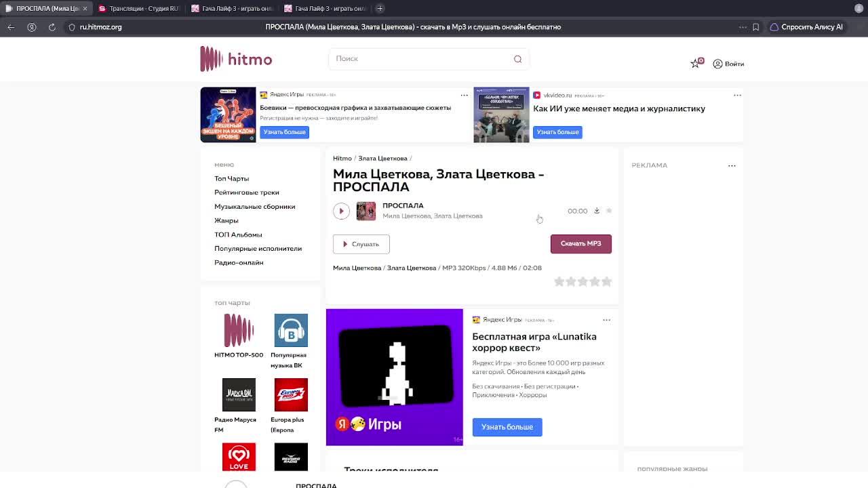Open the Топ Чарты menu item
This screenshot has height=488, width=868.
tap(232, 178)
